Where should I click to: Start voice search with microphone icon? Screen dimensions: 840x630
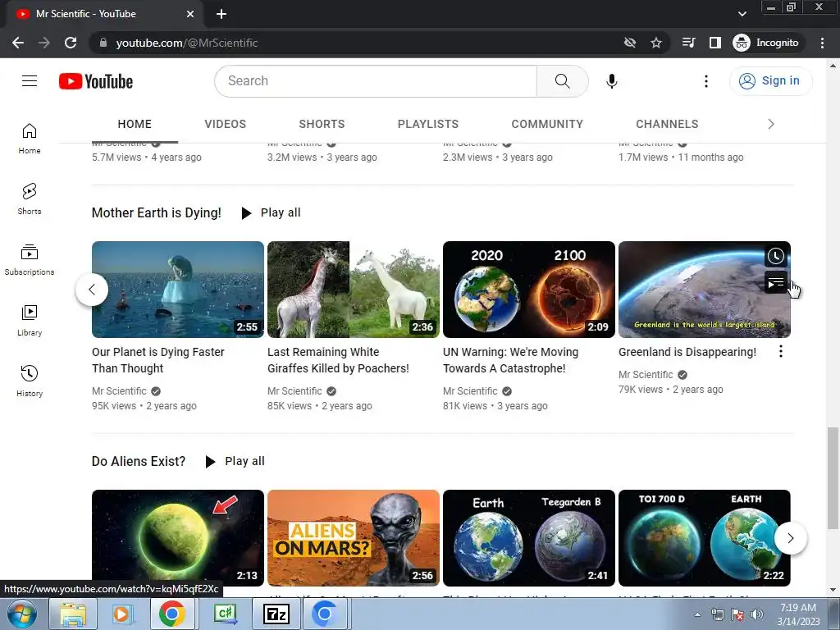(611, 81)
